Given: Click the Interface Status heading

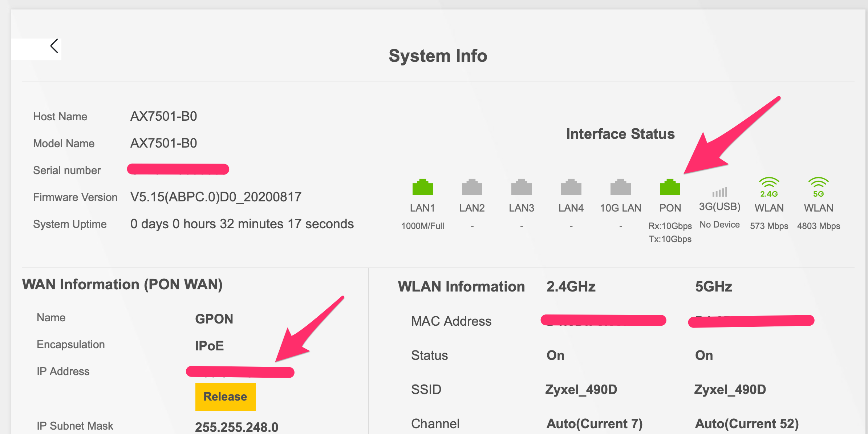Looking at the screenshot, I should [621, 133].
